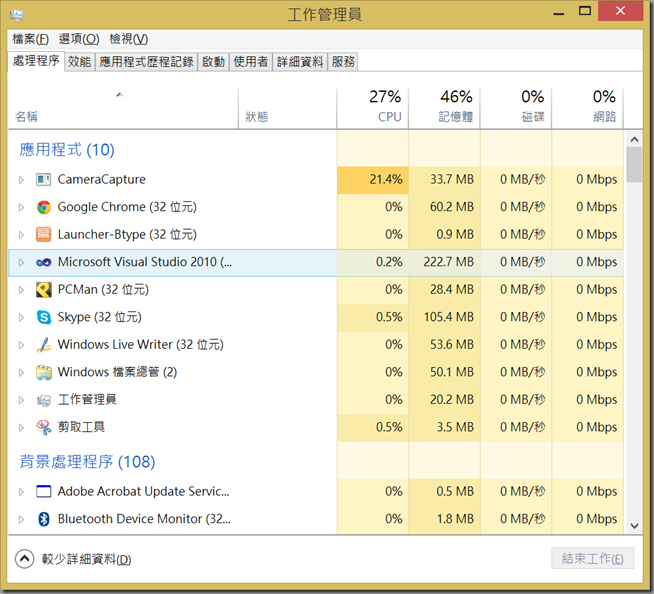Click the Google Chrome icon
654x594 pixels.
[x=43, y=207]
